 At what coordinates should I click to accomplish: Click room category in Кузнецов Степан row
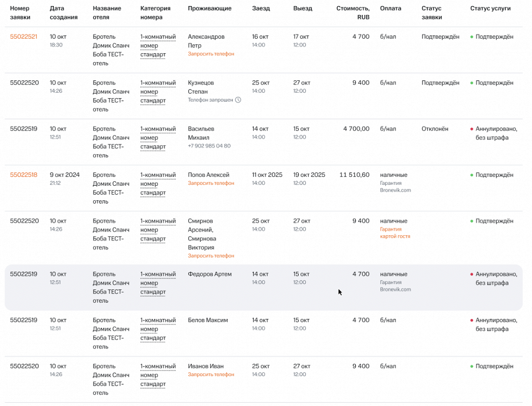pyautogui.click(x=157, y=92)
